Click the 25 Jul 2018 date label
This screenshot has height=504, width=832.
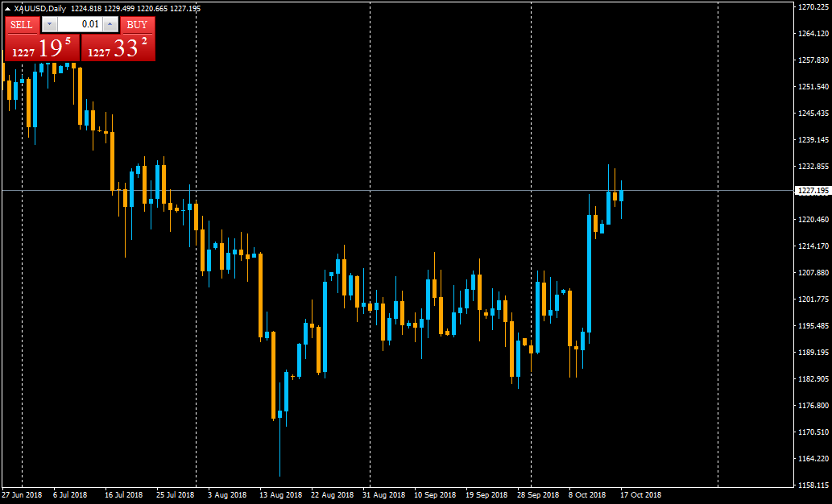175,494
